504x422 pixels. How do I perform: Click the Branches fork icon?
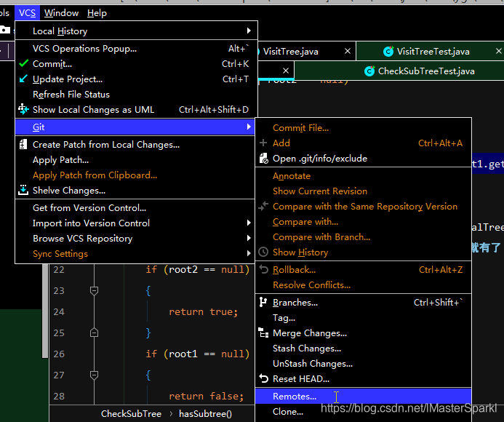click(263, 302)
